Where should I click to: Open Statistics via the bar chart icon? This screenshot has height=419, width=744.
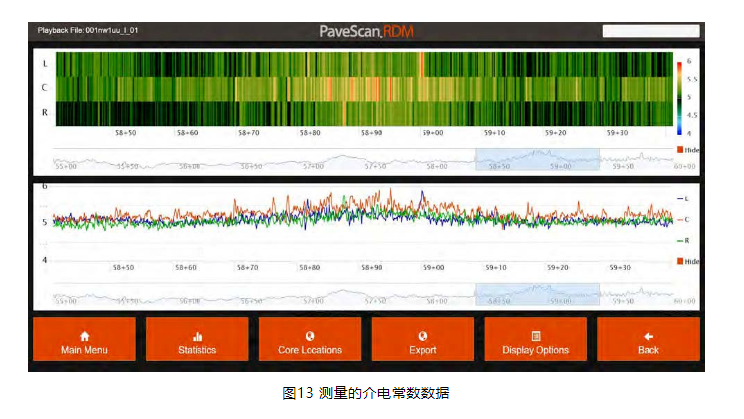click(197, 337)
